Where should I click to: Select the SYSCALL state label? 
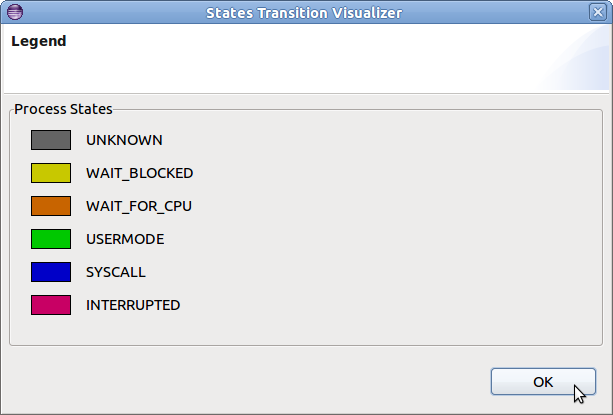click(x=116, y=272)
